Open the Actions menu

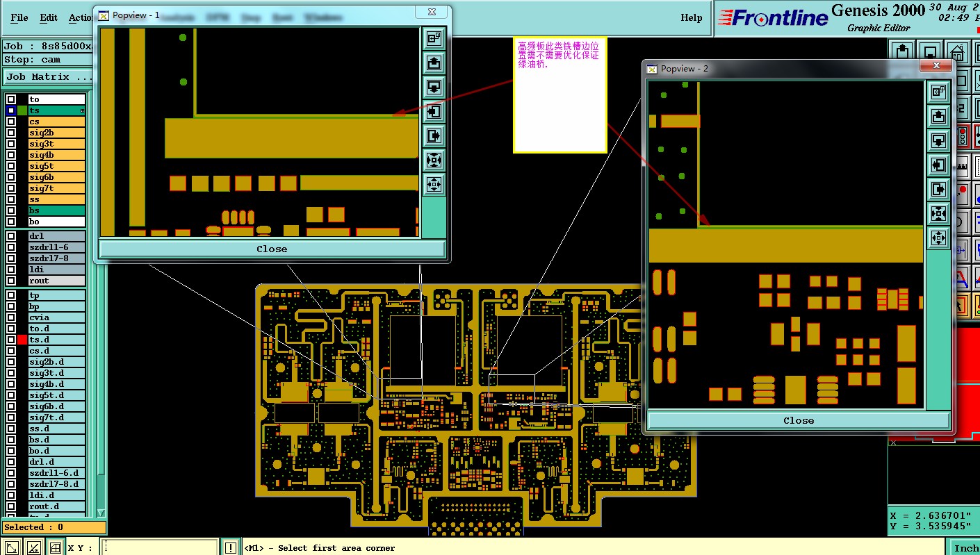tap(81, 17)
